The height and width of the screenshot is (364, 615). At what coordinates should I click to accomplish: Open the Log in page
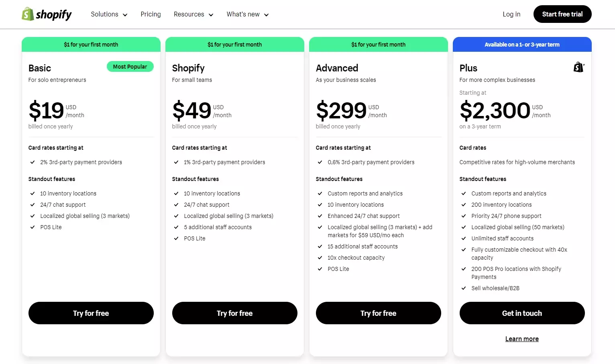[511, 14]
